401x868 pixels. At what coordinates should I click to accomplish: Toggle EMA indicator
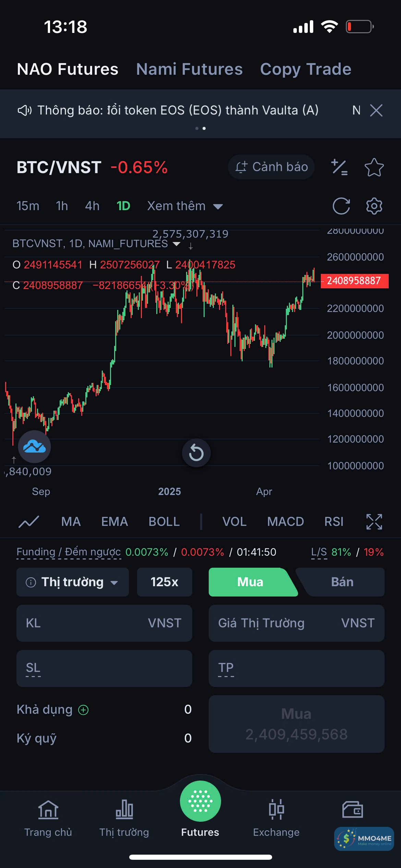pos(114,522)
